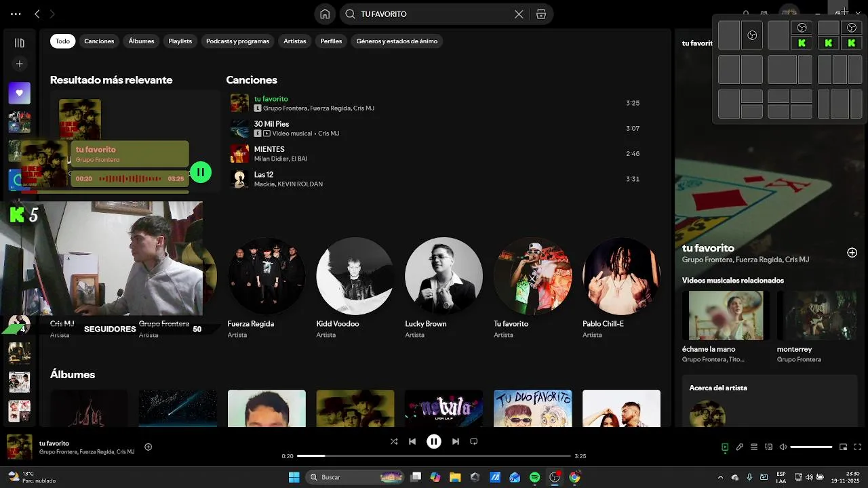Open the play queue
Image resolution: width=868 pixels, height=488 pixels.
754,447
